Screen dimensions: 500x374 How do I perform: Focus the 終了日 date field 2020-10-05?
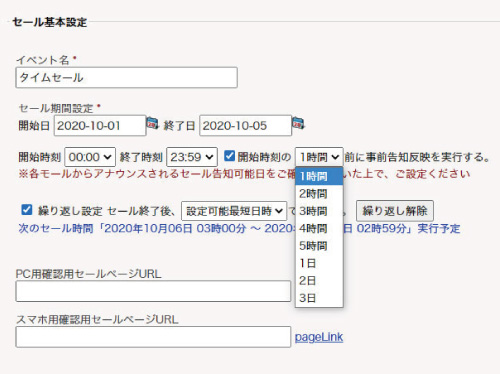click(245, 125)
